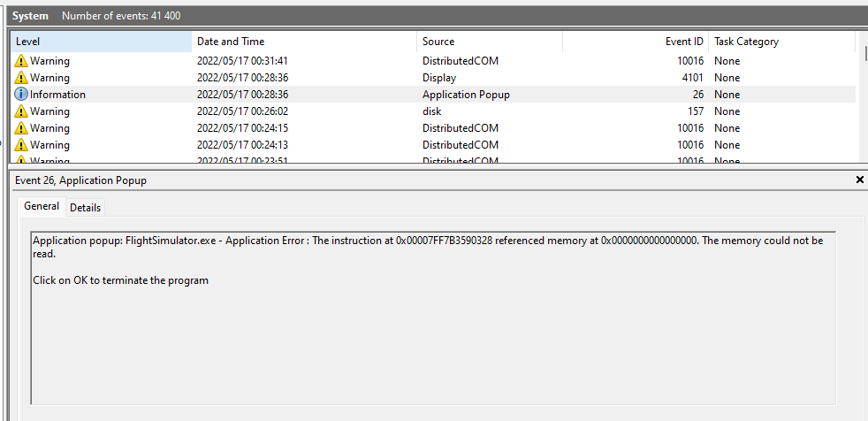This screenshot has height=421, width=868.
Task: Select the DistributedCOM event at 00:31:41
Action: tap(460, 61)
